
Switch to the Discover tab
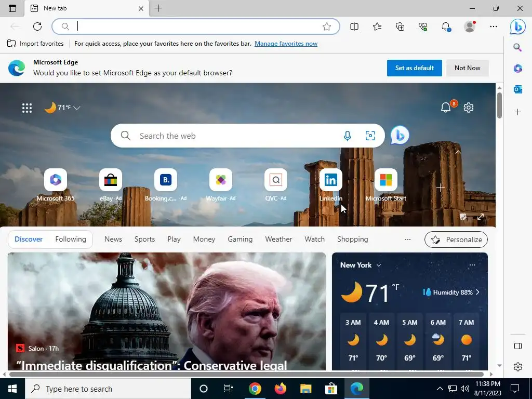click(x=29, y=239)
